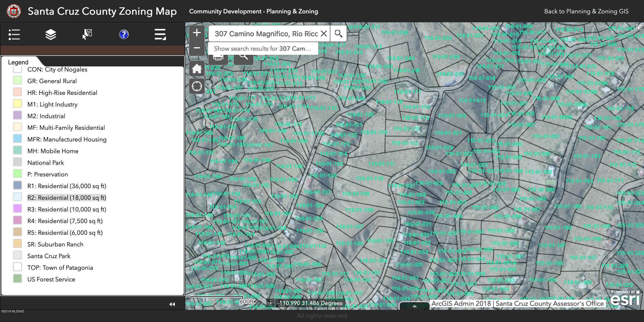This screenshot has width=644, height=322.
Task: Click parcel label 116-01-109 on map
Action: point(356,194)
